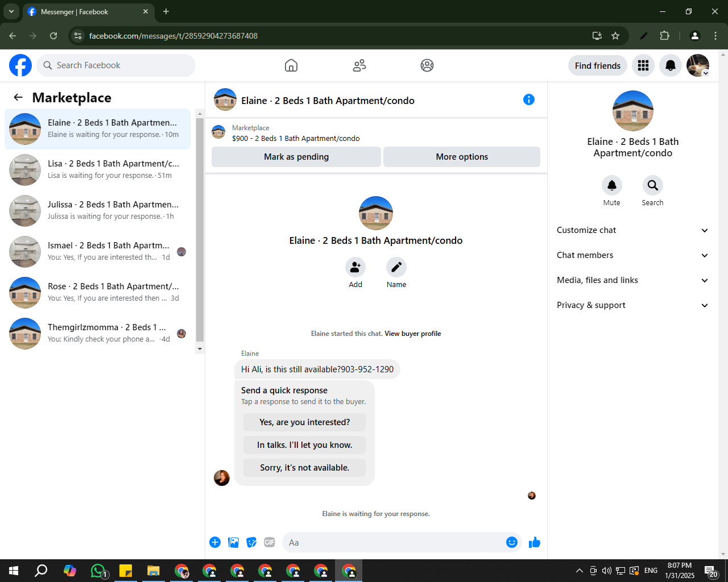Screen dimensions: 728x582
Task: Click the Find friends button
Action: pyautogui.click(x=598, y=65)
